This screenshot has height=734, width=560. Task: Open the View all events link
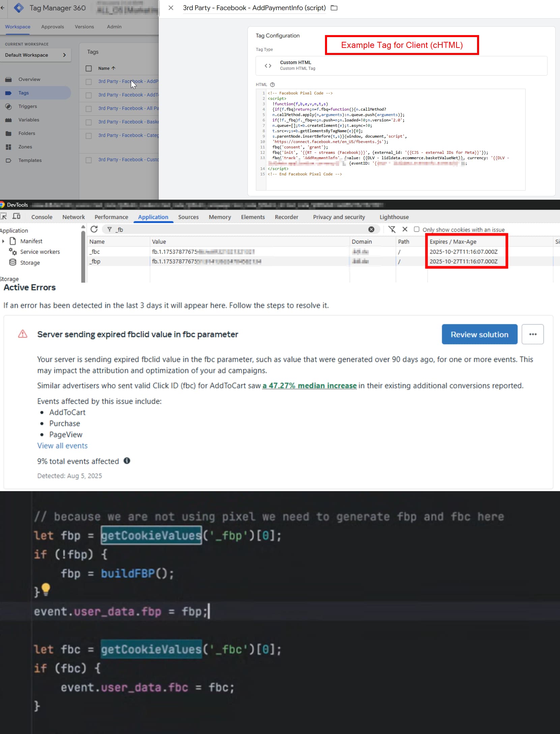click(x=62, y=446)
